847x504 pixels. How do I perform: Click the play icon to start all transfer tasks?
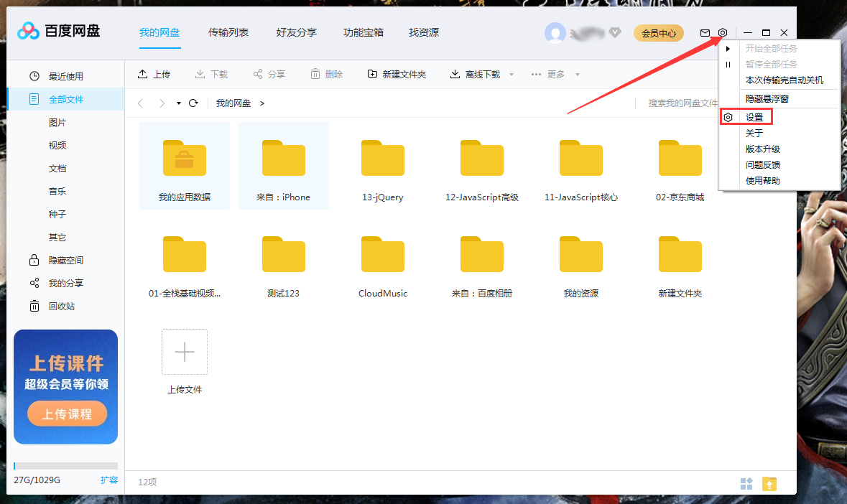(728, 48)
